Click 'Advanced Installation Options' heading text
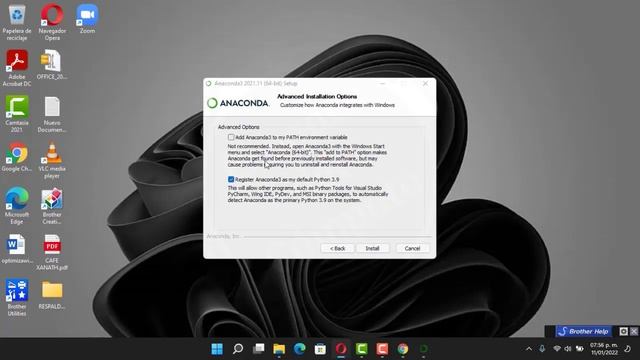 click(317, 96)
